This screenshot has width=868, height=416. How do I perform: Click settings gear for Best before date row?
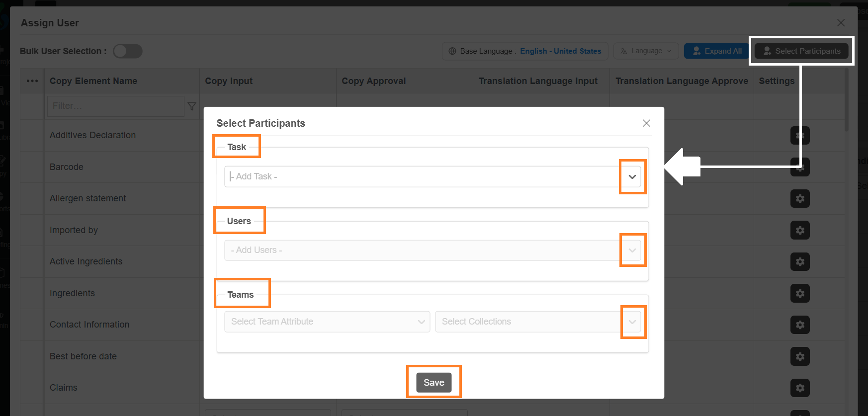pyautogui.click(x=800, y=356)
